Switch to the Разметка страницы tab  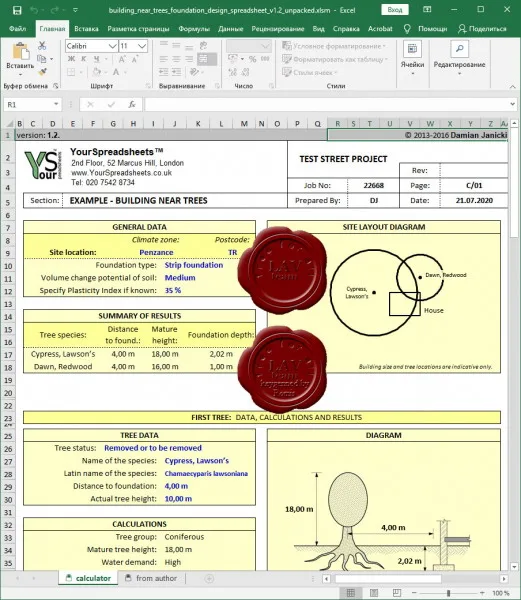[x=138, y=29]
